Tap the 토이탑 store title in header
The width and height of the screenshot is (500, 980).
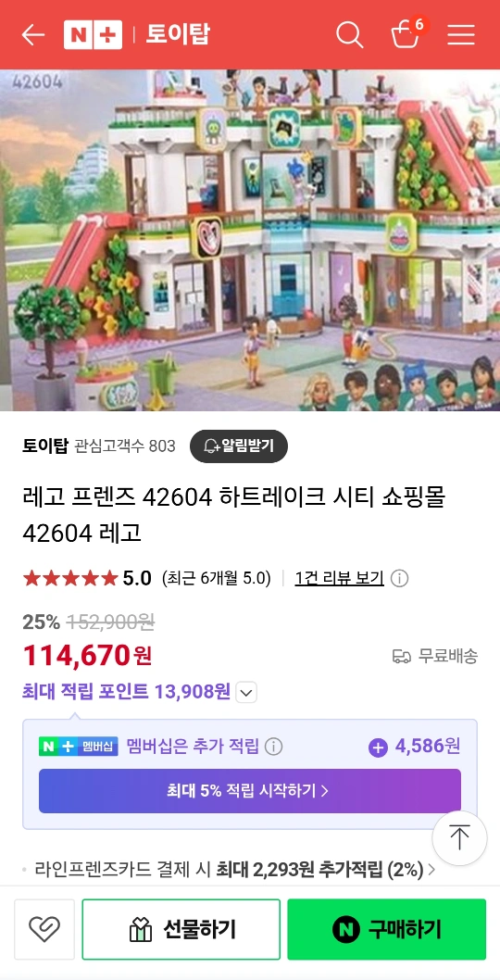pyautogui.click(x=178, y=34)
